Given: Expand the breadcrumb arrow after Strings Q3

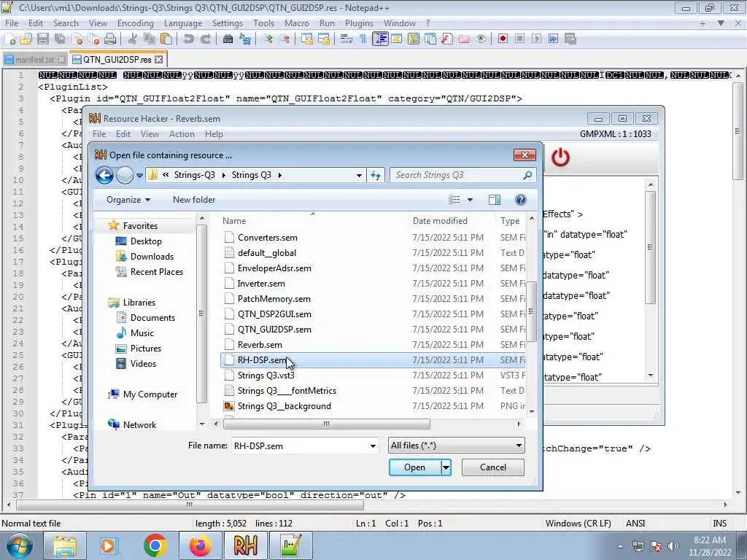Looking at the screenshot, I should coord(279,175).
